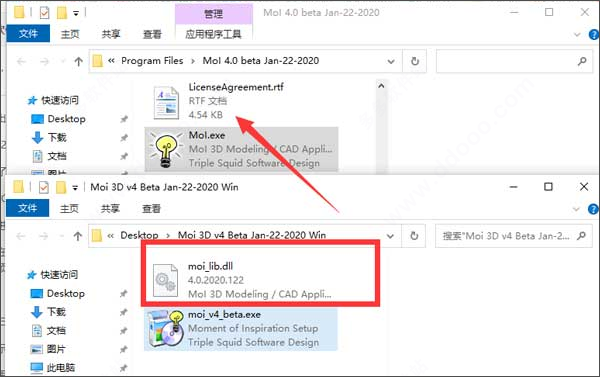Select the moi_lib.dll file icon

click(x=165, y=280)
